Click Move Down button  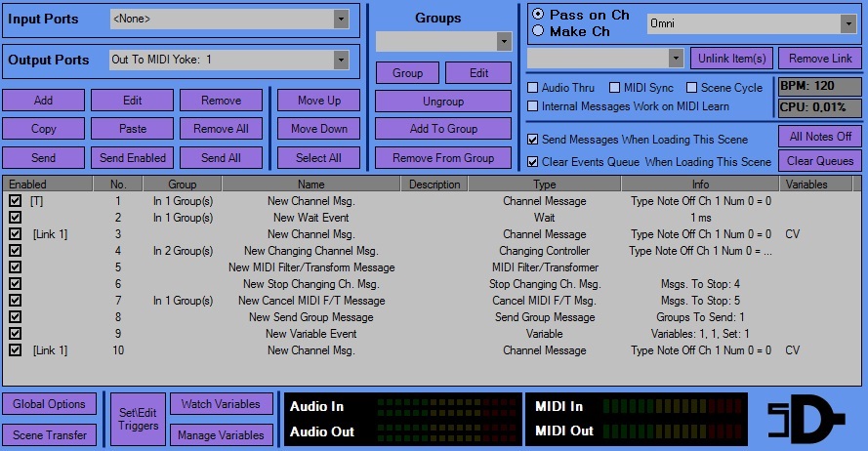[319, 129]
